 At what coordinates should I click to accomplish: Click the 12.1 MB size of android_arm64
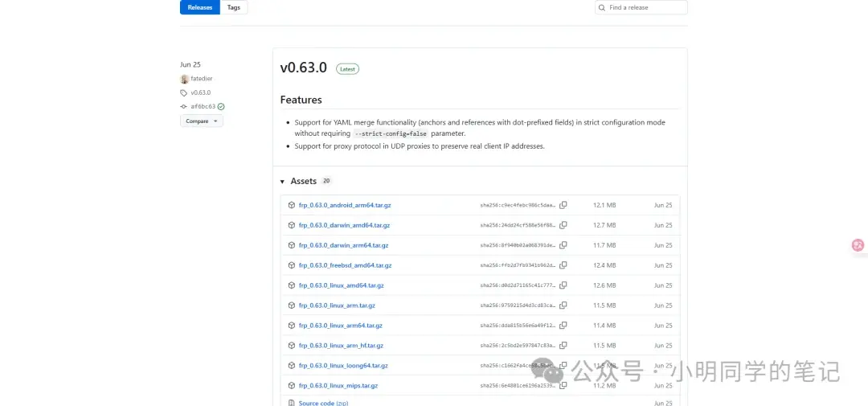point(604,205)
